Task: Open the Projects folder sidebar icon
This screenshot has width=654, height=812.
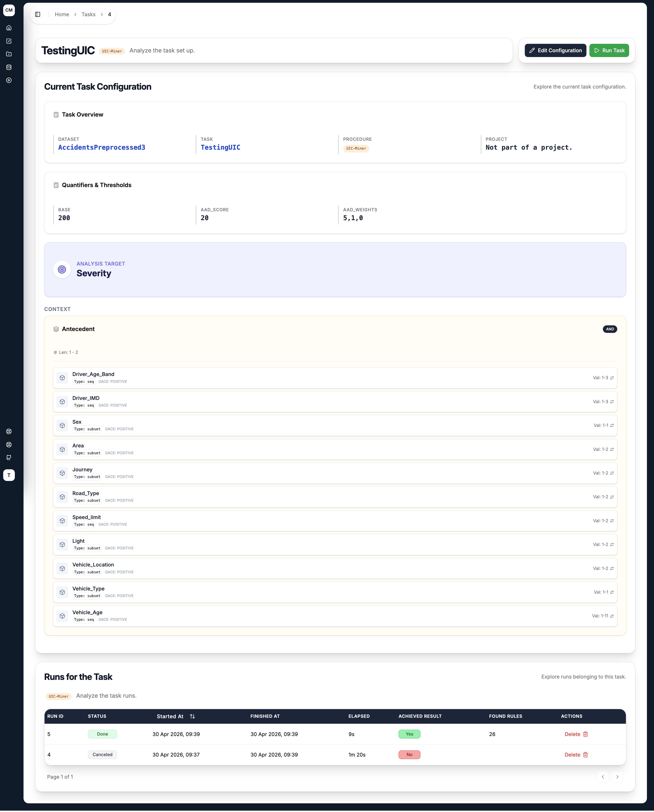Action: tap(9, 54)
